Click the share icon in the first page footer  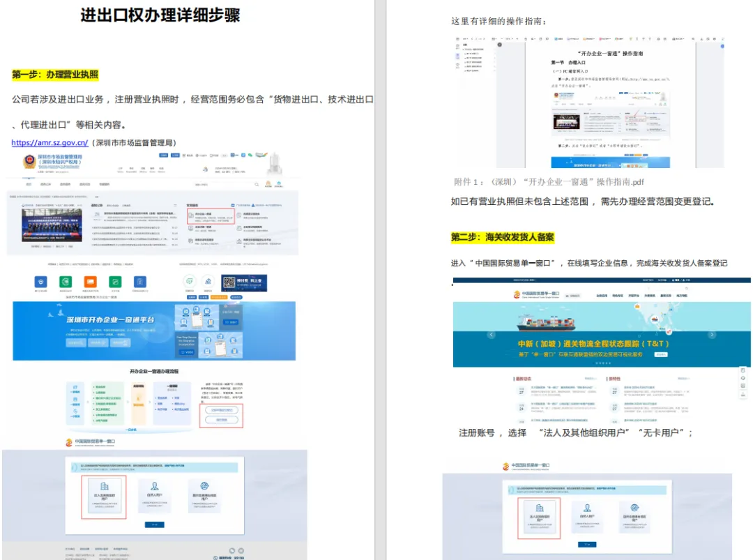click(231, 550)
